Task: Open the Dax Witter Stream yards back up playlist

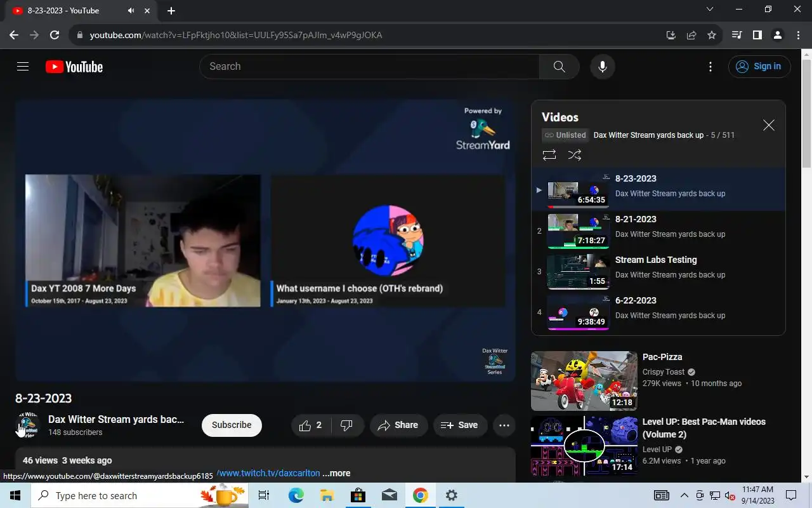Action: tap(648, 135)
